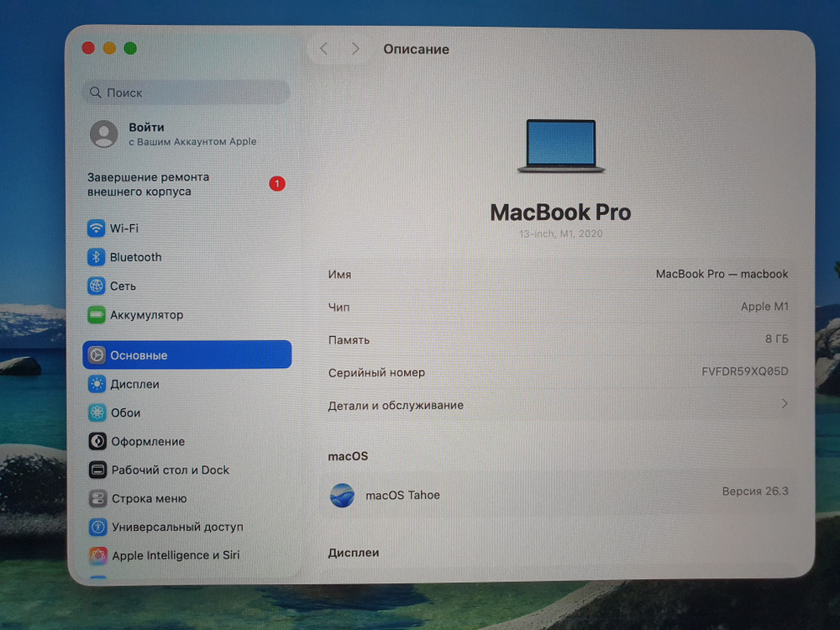Click the magnifier icon in search field
Viewport: 840px width, 630px height.
[96, 92]
